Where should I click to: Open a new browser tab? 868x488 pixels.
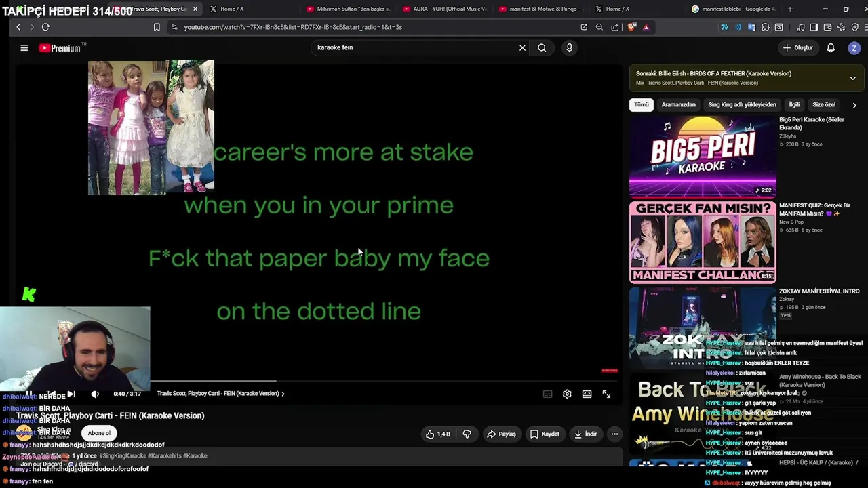pyautogui.click(x=790, y=9)
